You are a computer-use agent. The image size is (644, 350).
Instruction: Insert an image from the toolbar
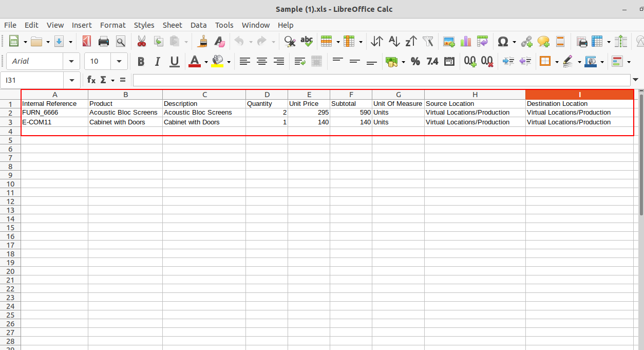[449, 42]
